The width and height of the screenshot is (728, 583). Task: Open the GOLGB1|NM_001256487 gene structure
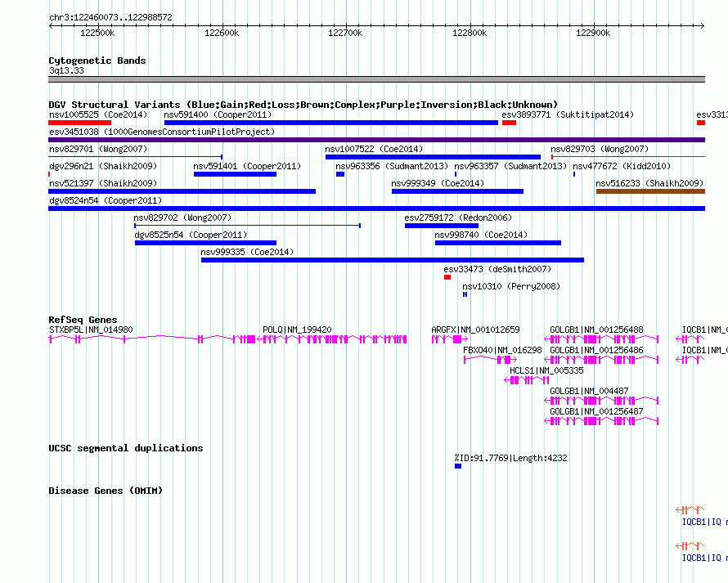601,421
